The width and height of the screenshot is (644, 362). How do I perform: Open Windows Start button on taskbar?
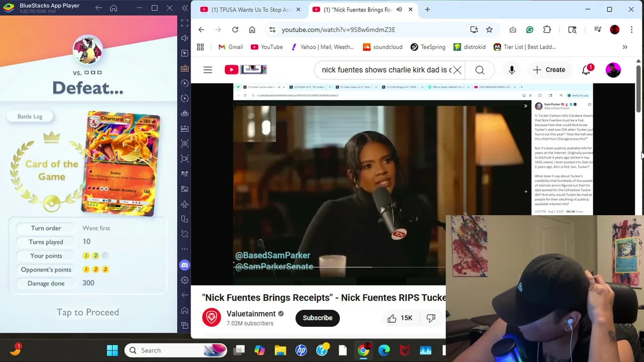click(x=112, y=350)
